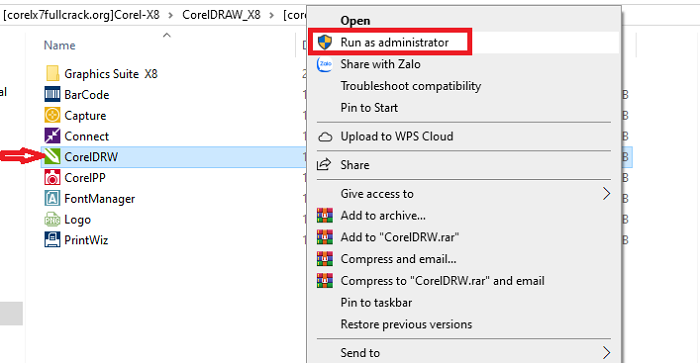The width and height of the screenshot is (700, 363).
Task: Select the Connect application icon
Action: click(52, 136)
